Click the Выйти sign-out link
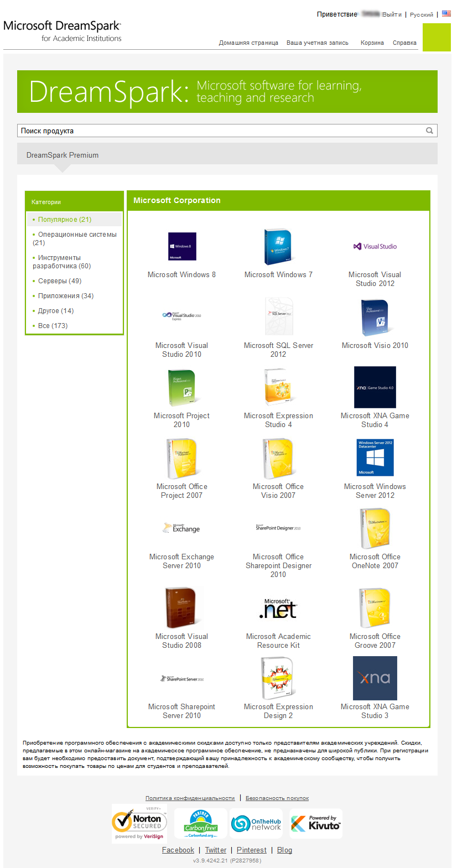The width and height of the screenshot is (452, 868). point(392,14)
